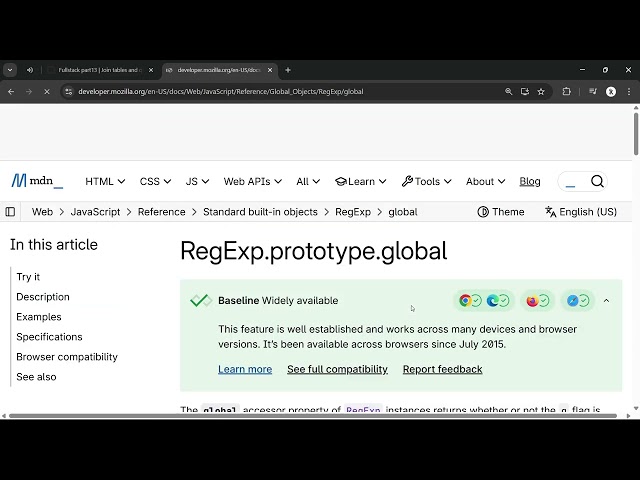Collapse the Baseline details chevron
The width and height of the screenshot is (640, 480).
(606, 300)
